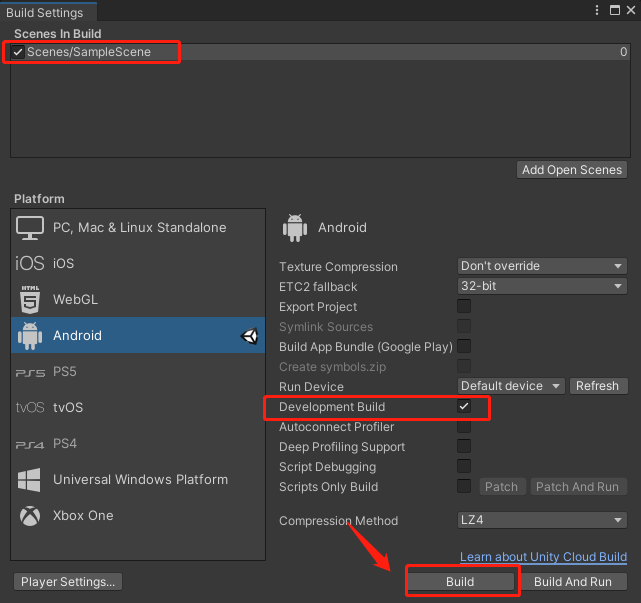
Task: Open the Texture Compression dropdown
Action: coord(541,267)
